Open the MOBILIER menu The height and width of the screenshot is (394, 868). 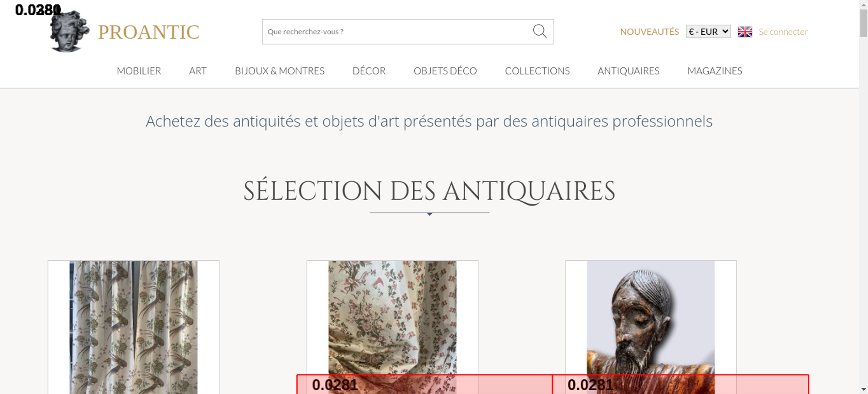click(139, 71)
